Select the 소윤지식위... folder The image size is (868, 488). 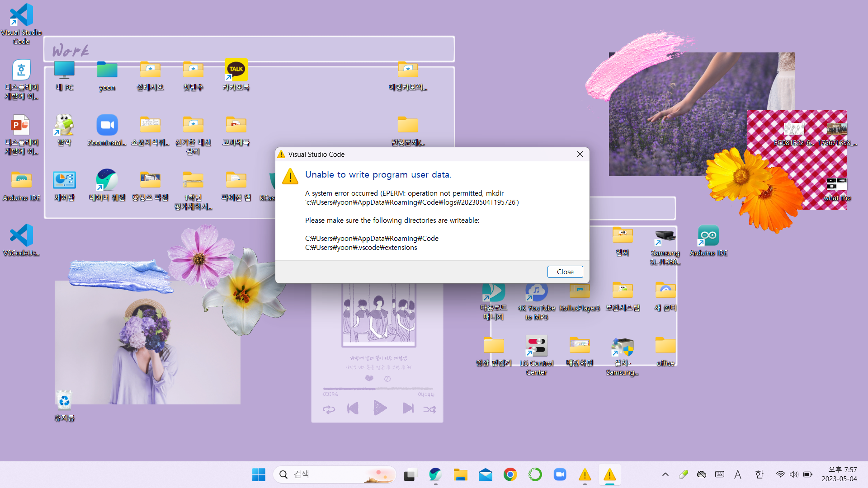150,130
